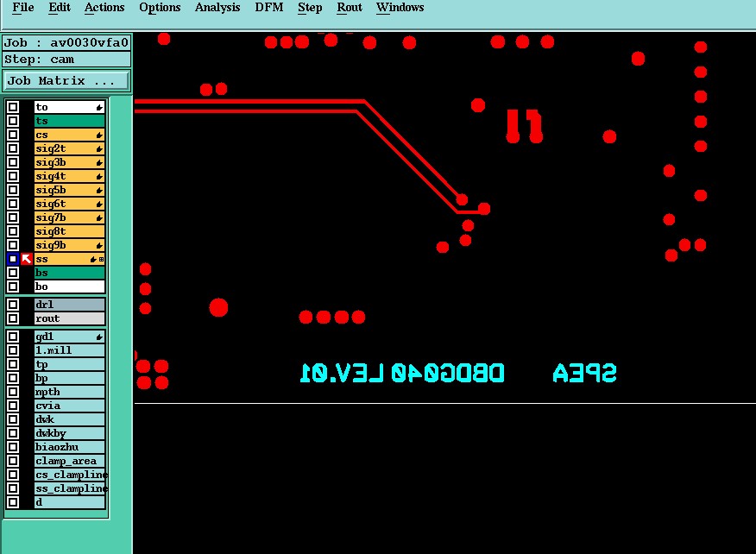Image resolution: width=756 pixels, height=554 pixels.
Task: Click the hand marker icon on the sig3b layer
Action: (99, 162)
